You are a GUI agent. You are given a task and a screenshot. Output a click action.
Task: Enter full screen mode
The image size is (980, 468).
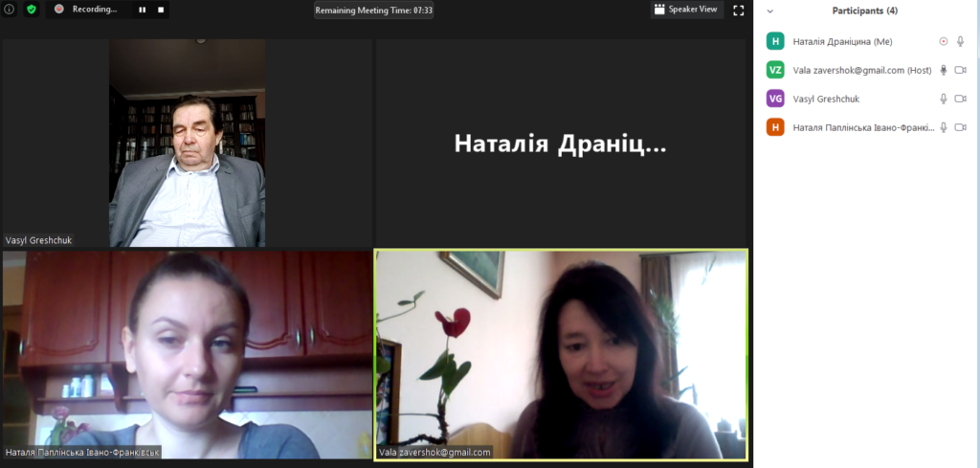tap(738, 11)
